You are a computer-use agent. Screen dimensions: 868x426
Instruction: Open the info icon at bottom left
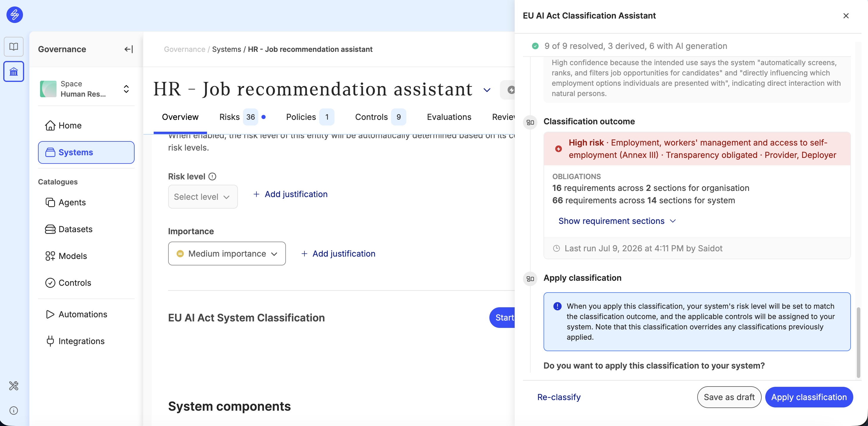pyautogui.click(x=14, y=410)
